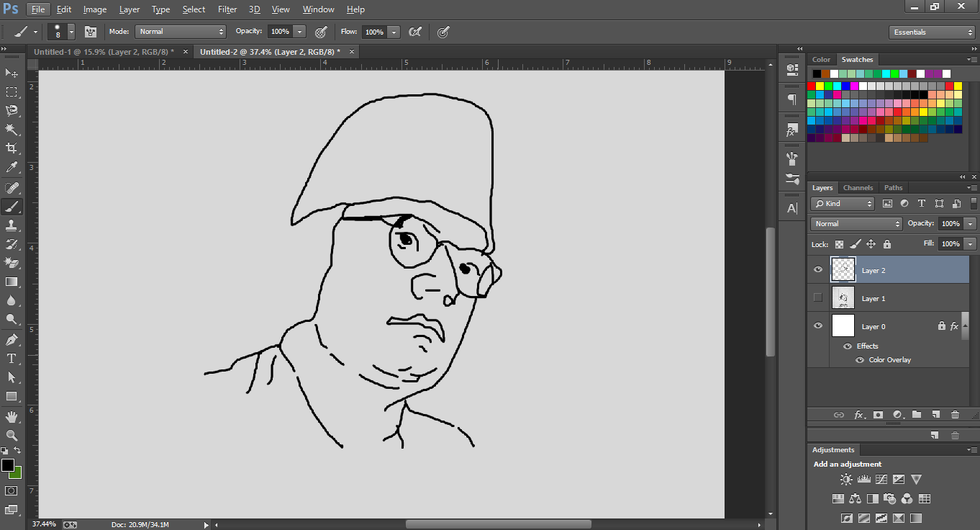Open the Essentials workspace dropdown

932,32
